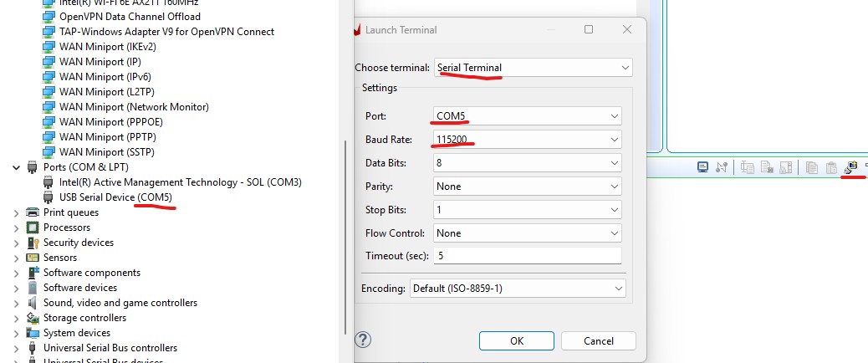
Task: Click the Sensors category icon
Action: pyautogui.click(x=33, y=258)
